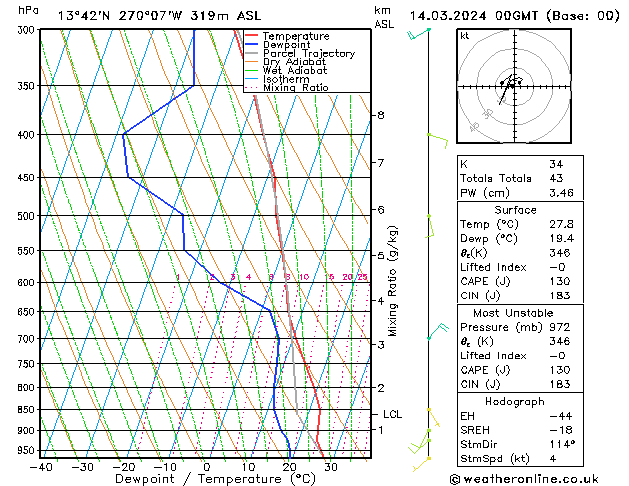The image size is (629, 486).
Task: Click the "Dewpoint" legend entry
Action: coord(286,45)
